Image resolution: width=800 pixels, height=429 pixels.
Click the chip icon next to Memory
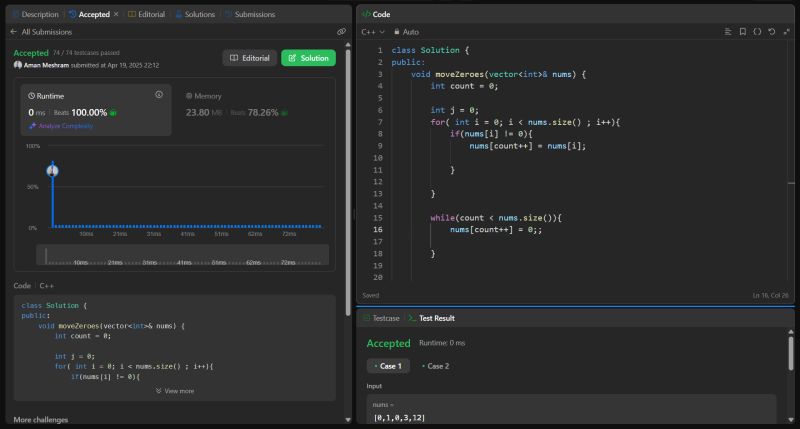189,96
